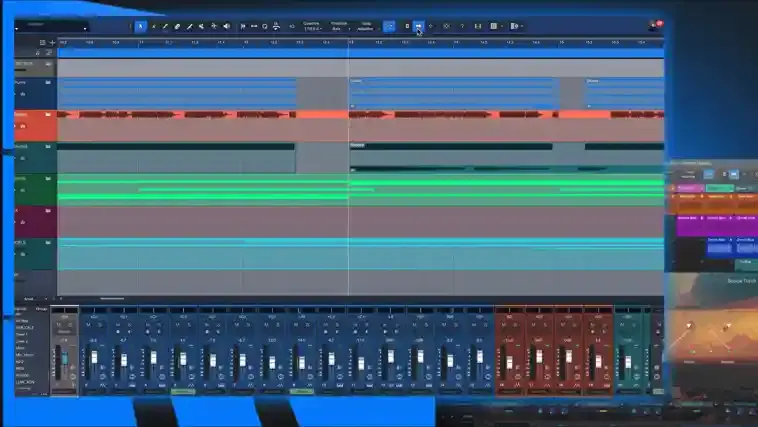Select the Mute tool in the toolbar
Image resolution: width=758 pixels, height=427 pixels.
tap(201, 27)
